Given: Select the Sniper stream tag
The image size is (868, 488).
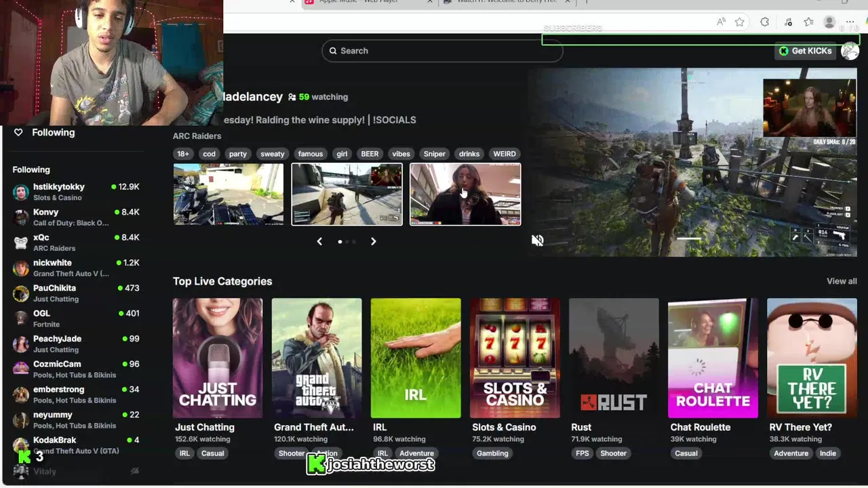Looking at the screenshot, I should 435,154.
